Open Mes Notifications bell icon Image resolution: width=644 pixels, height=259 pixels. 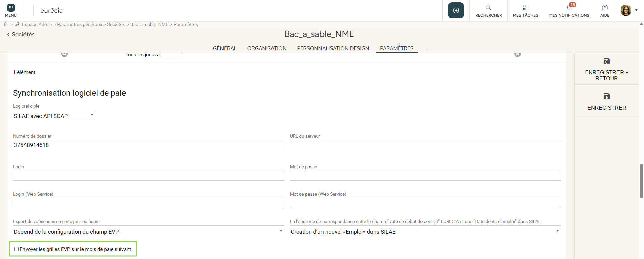tap(569, 8)
